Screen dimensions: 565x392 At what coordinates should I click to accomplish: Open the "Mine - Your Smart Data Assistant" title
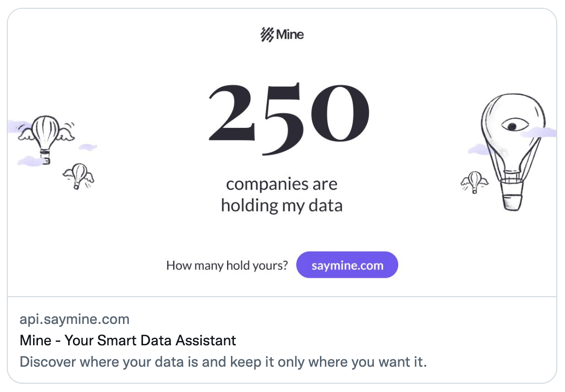[x=128, y=340]
